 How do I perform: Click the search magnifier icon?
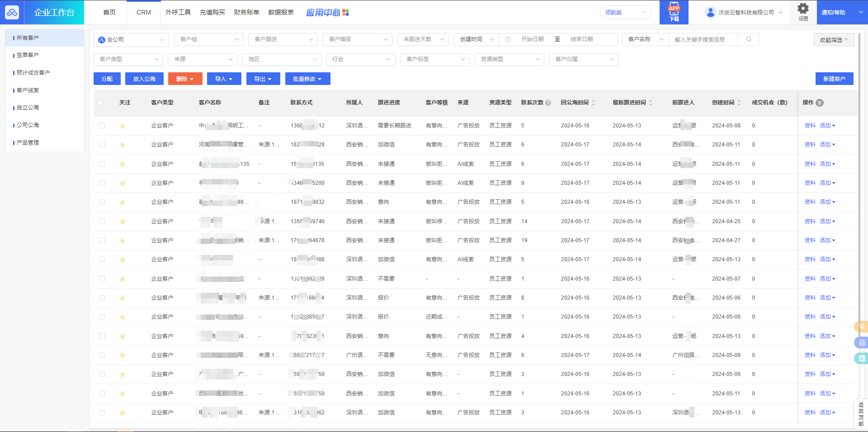749,39
